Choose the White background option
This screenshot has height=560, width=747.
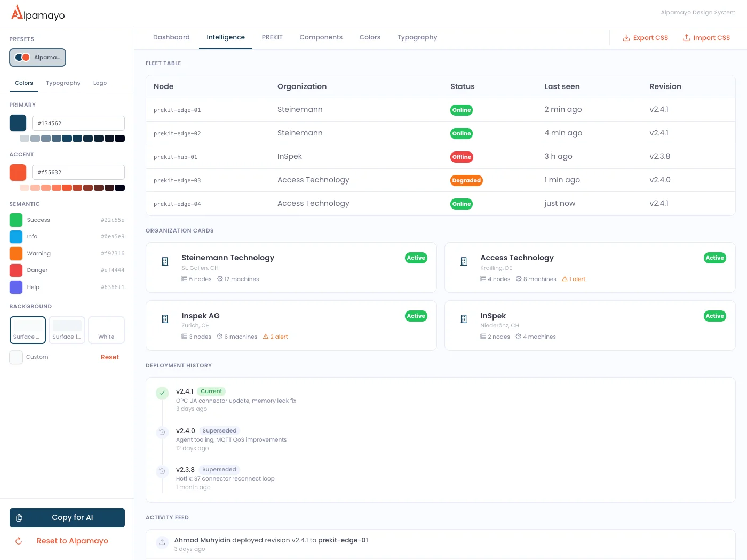106,330
